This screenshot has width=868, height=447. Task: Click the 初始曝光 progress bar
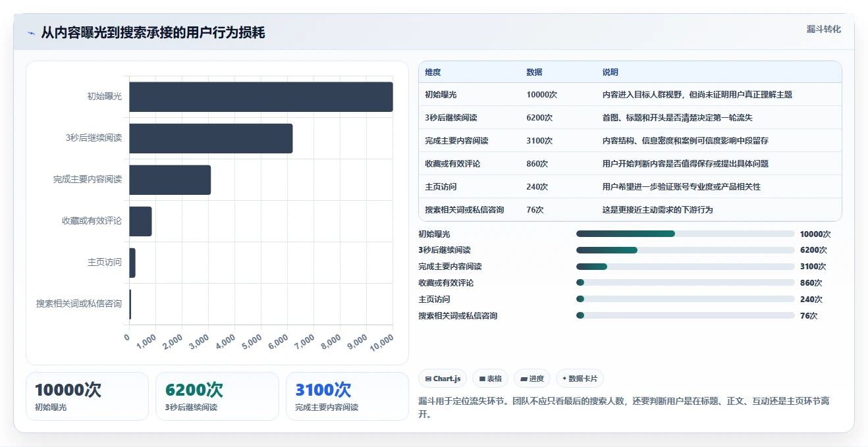tap(686, 234)
